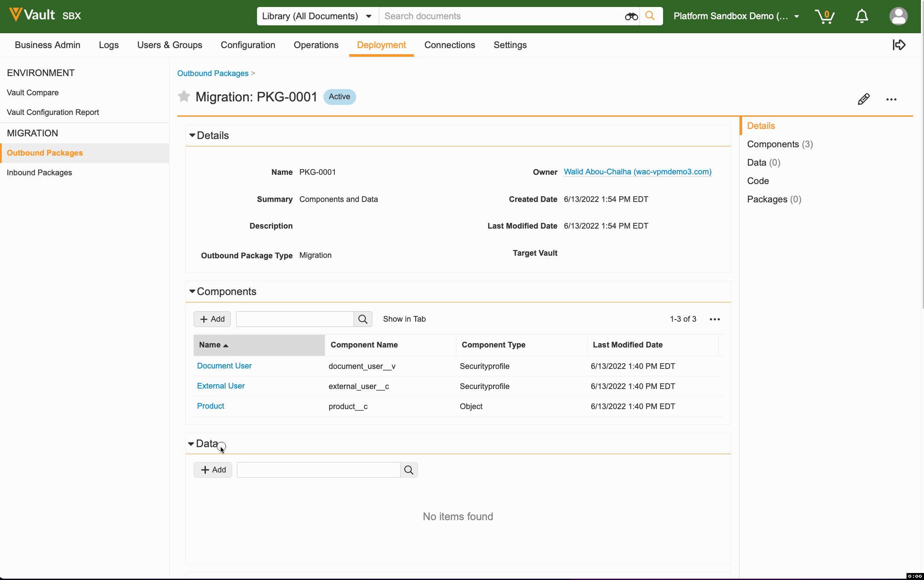Open Library (All Documents) dropdown
The width and height of the screenshot is (924, 580).
click(x=317, y=16)
